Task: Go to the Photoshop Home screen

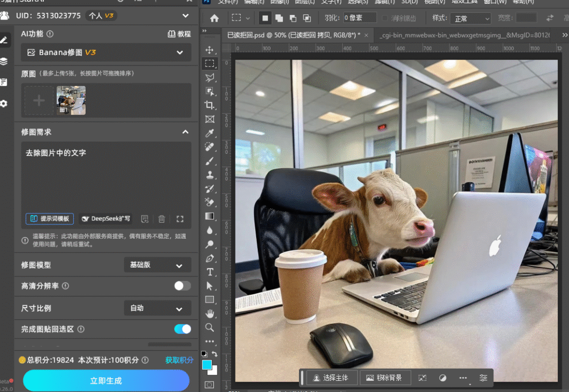Action: (x=214, y=18)
